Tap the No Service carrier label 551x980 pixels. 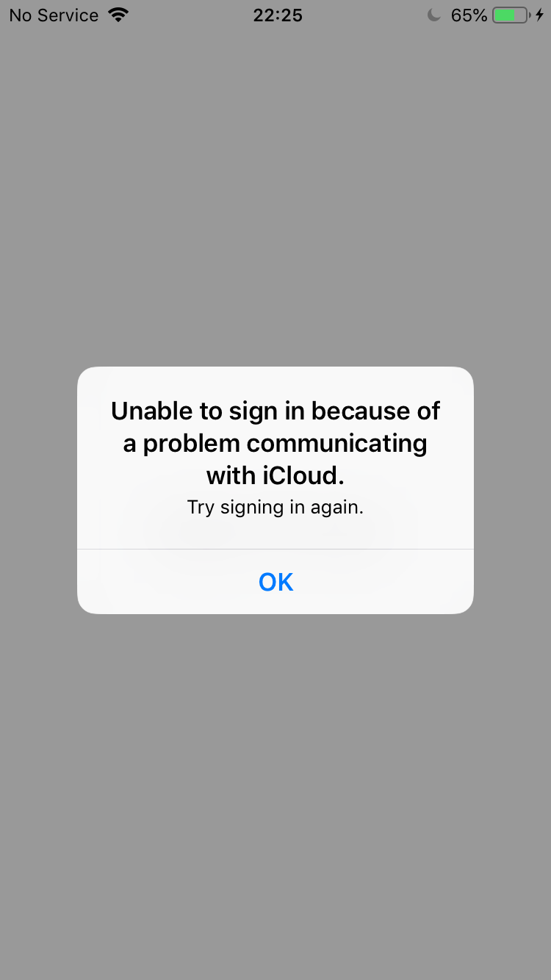[x=54, y=15]
